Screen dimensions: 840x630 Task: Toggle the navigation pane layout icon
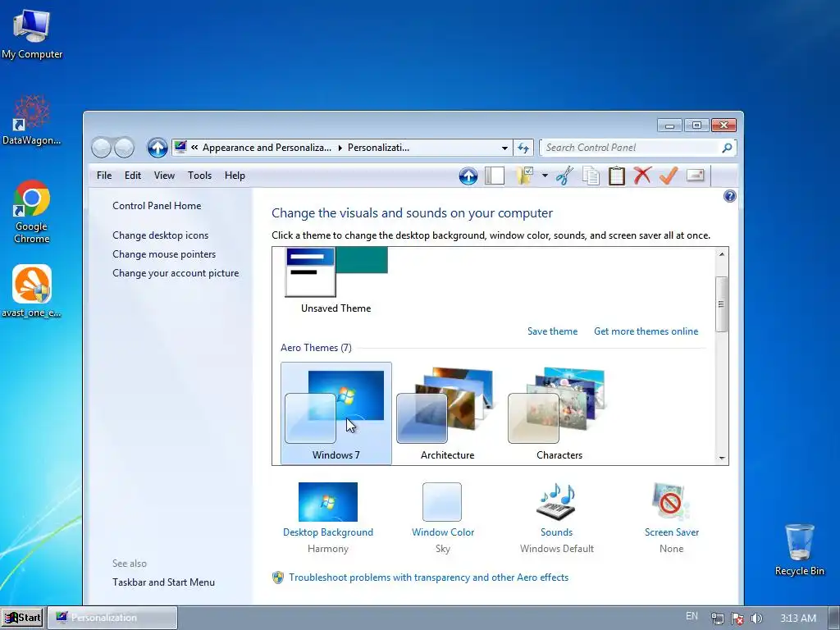click(x=495, y=176)
